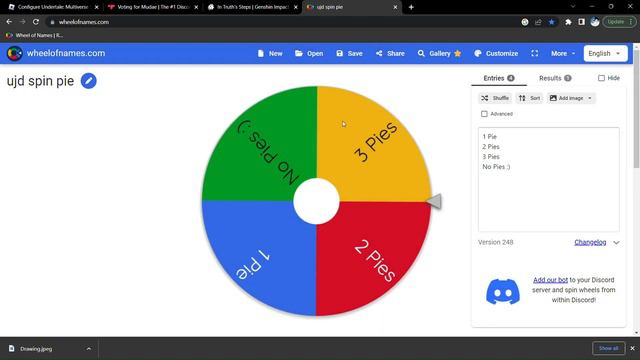Switch to the Configure Undertale Multiverse tab

53,7
